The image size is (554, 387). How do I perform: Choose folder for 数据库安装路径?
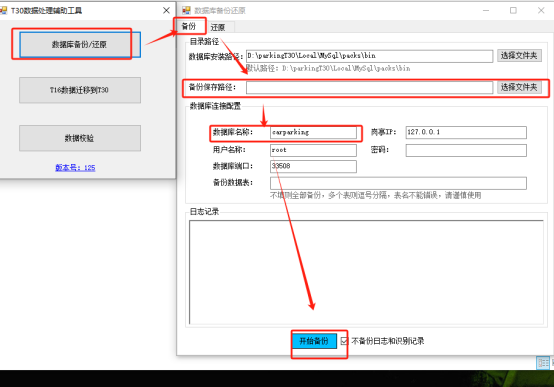(519, 55)
